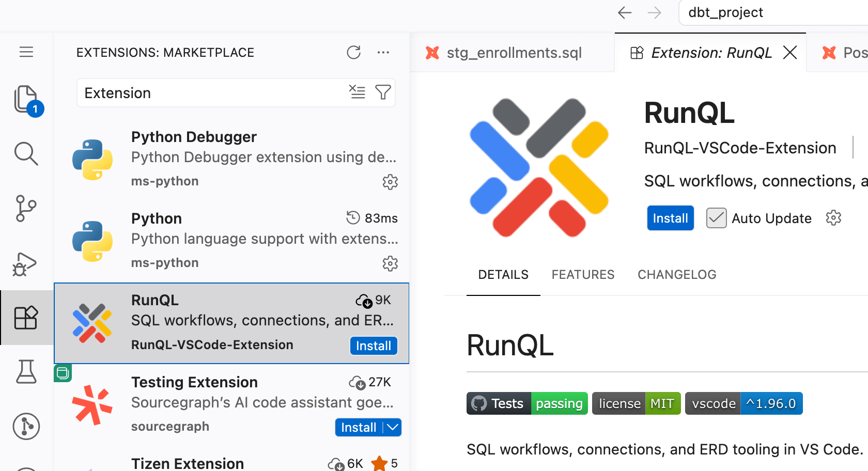
Task: Install RunQL from the detail page
Action: point(670,218)
